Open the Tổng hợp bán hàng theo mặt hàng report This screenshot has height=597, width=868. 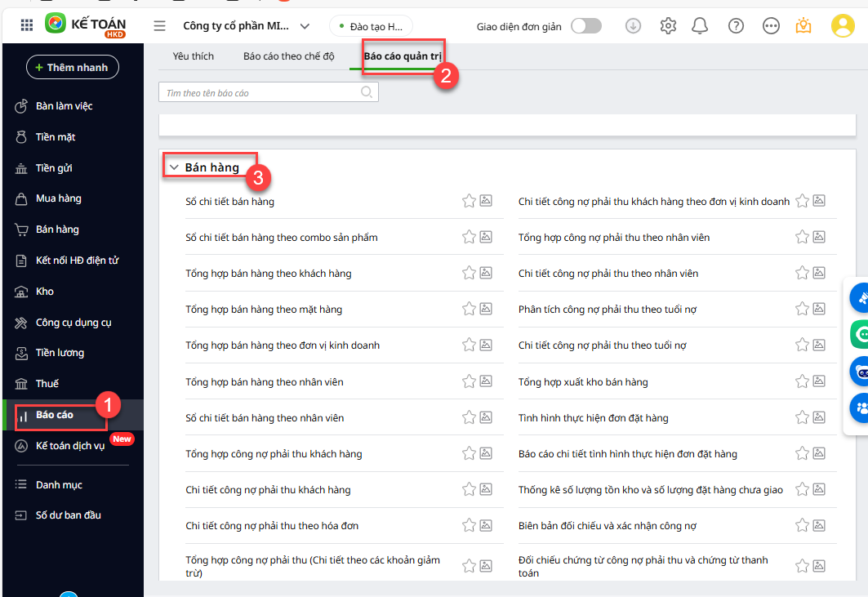click(x=264, y=310)
